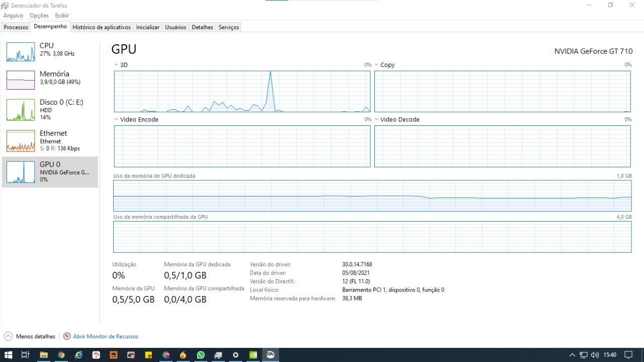Click the Barramento PCI 1 location text
This screenshot has height=362, width=644.
393,290
